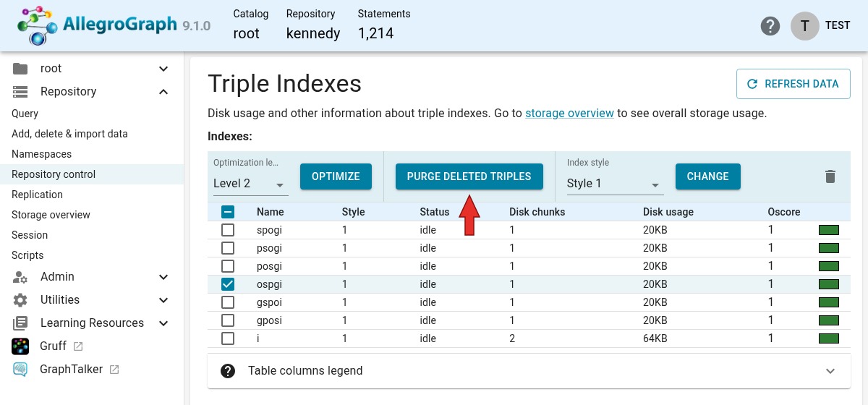Open the Index style dropdown
This screenshot has height=405, width=868.
coord(615,184)
